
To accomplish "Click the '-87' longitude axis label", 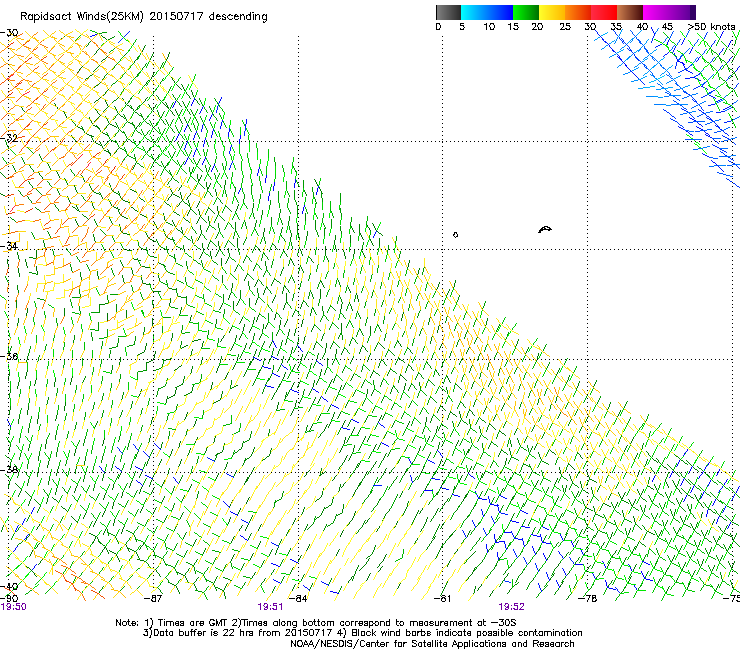I will 153,598.
